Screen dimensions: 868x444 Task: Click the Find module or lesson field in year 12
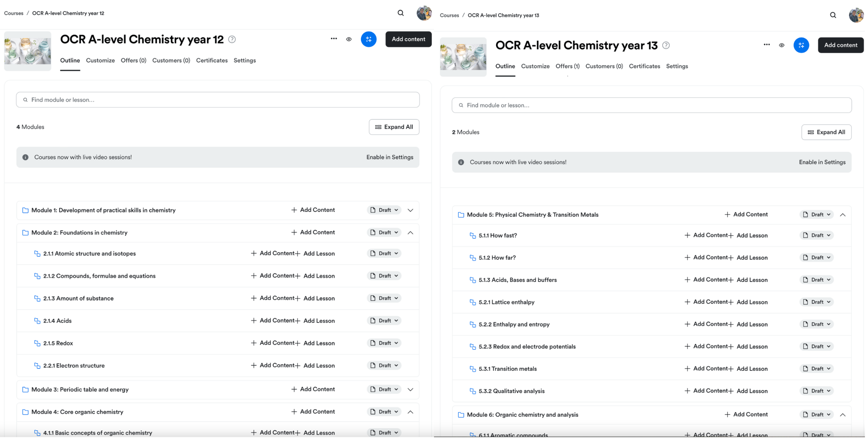point(218,100)
